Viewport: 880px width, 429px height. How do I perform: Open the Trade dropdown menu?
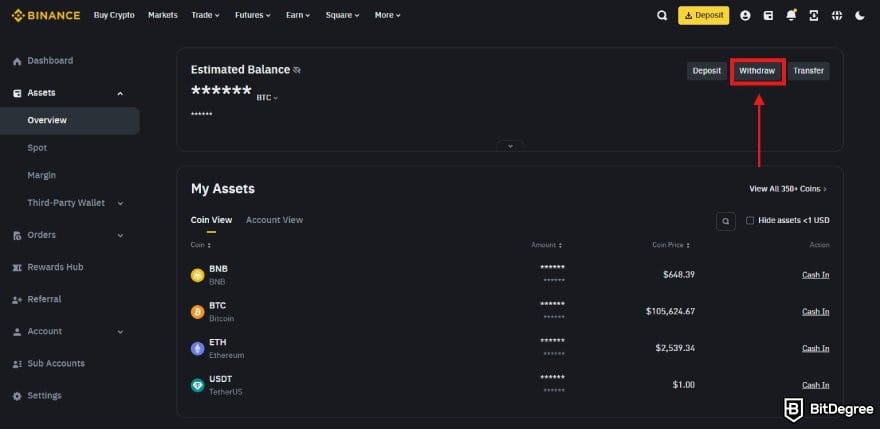(x=205, y=15)
